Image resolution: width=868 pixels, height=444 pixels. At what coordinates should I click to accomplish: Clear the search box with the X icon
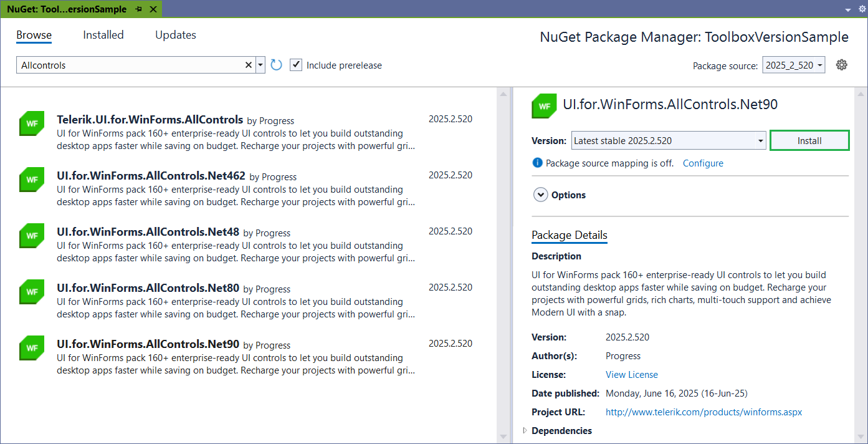point(249,65)
